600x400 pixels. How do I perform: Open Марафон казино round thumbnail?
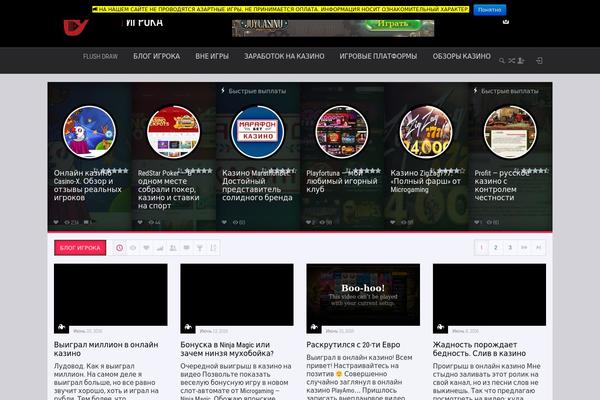(x=258, y=132)
